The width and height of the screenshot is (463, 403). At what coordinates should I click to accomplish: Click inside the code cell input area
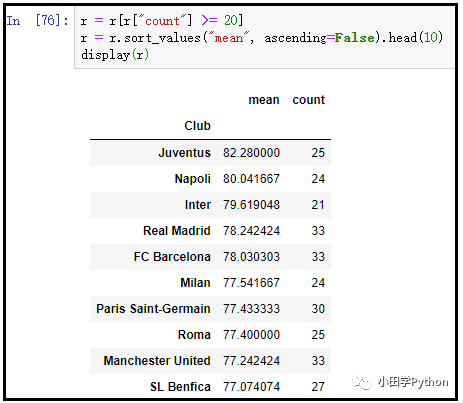pos(264,38)
